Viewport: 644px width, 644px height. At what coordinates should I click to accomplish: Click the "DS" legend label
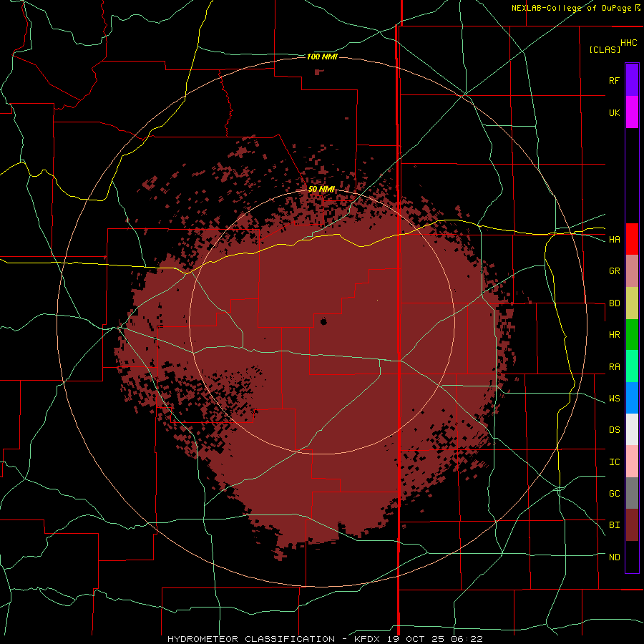tap(614, 429)
